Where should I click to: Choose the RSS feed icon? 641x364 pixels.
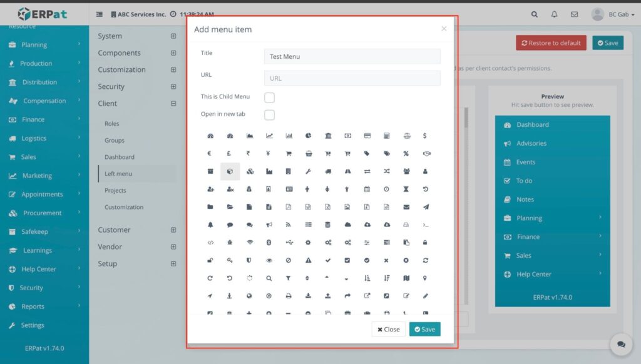point(288,225)
